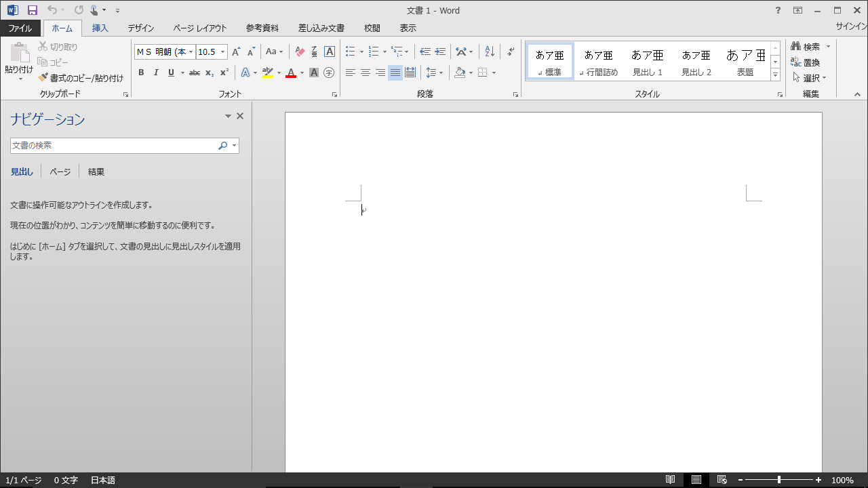Open the Select (選択) dropdown
This screenshot has width=868, height=488.
point(810,78)
